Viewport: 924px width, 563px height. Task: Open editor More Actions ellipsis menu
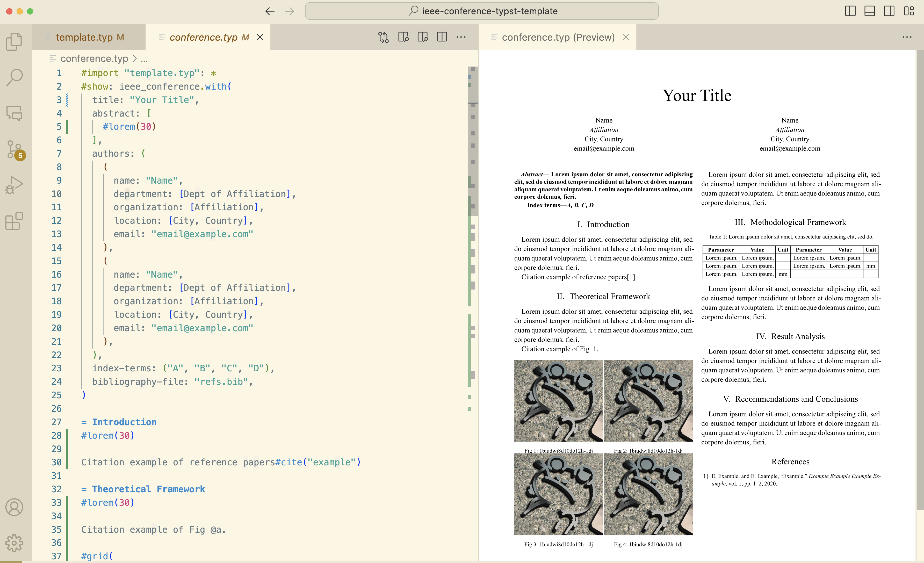click(461, 37)
